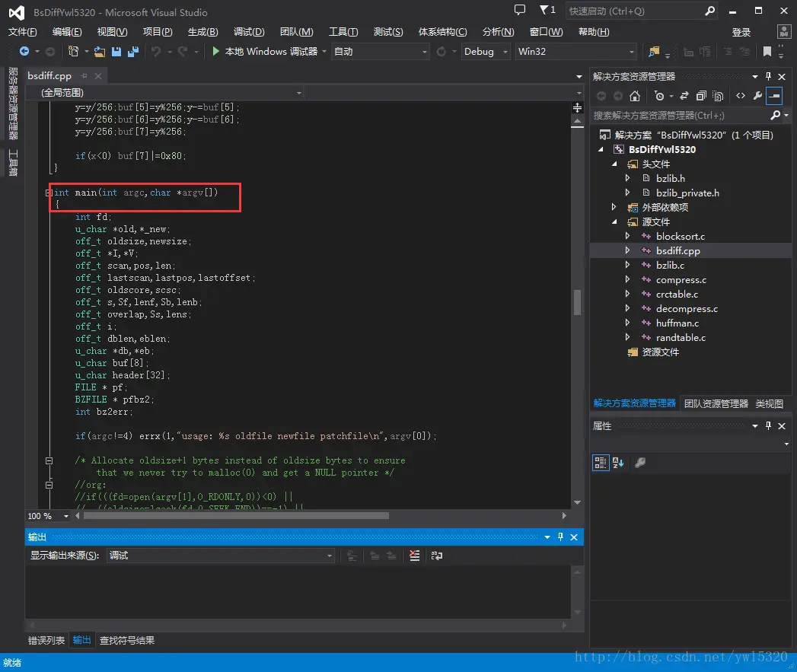Collapse All in Solution Explorer toolbar
Screen dimensions: 797x672
pos(701,96)
